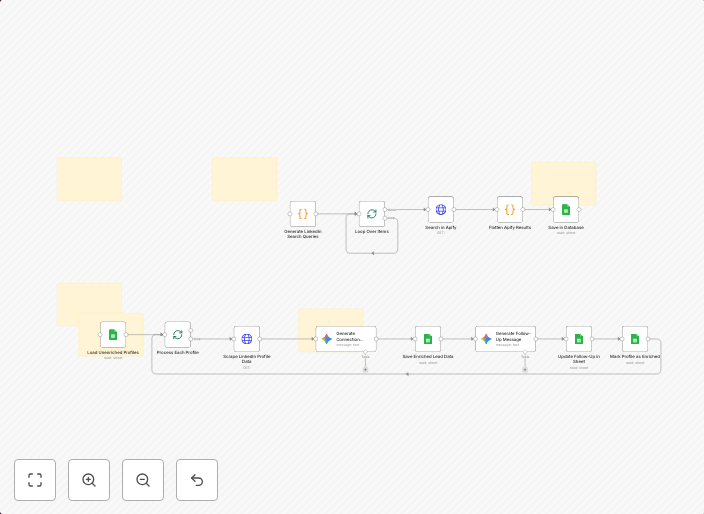Open the Search in Apify HTTP node
Image resolution: width=704 pixels, height=514 pixels.
click(441, 209)
